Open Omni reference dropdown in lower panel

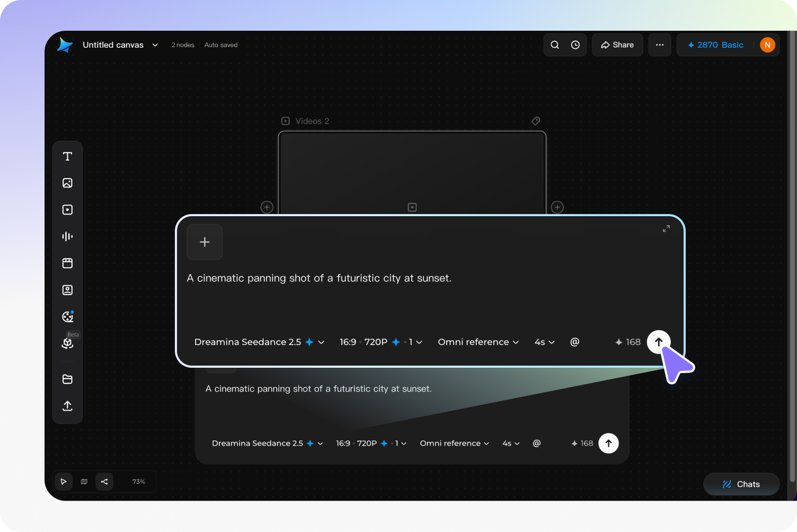click(454, 444)
